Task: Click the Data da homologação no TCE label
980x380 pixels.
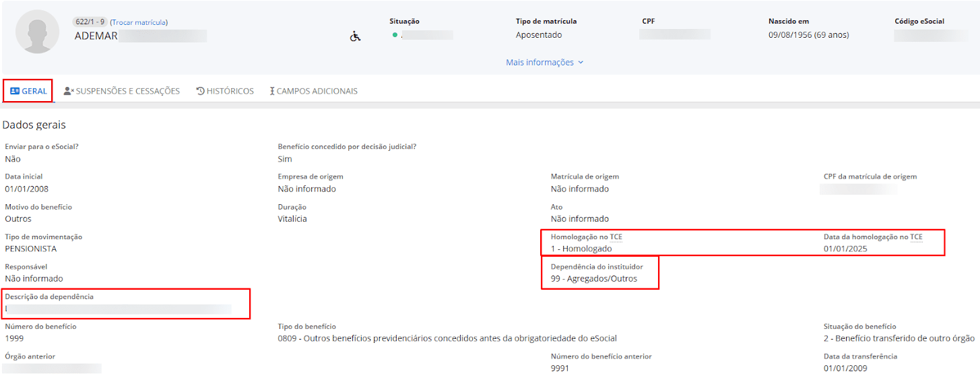Action: click(873, 237)
